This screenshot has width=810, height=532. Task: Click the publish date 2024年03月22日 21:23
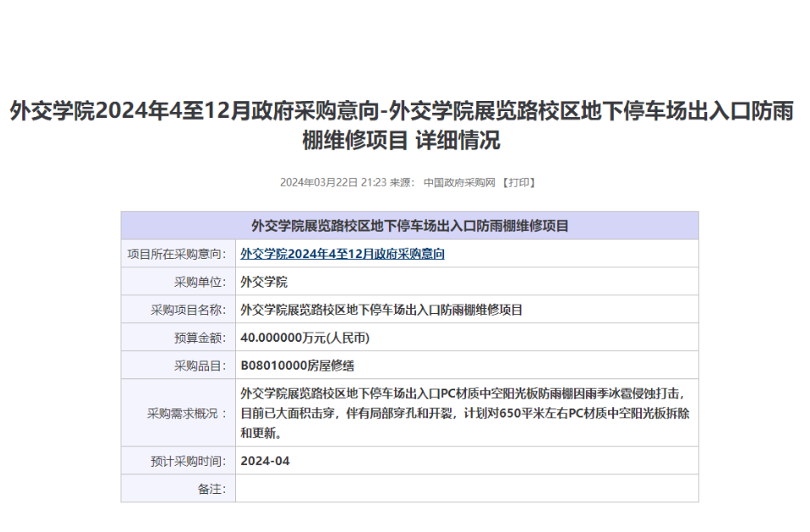point(333,182)
